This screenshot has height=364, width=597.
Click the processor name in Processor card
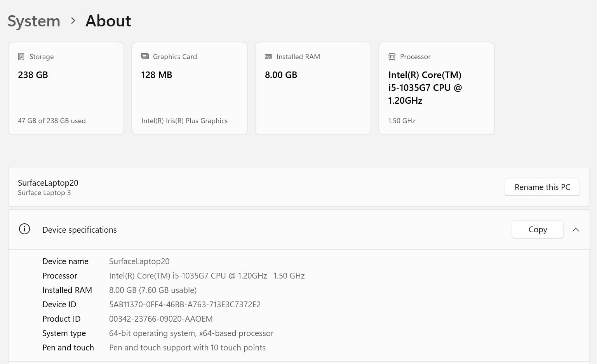coord(425,88)
